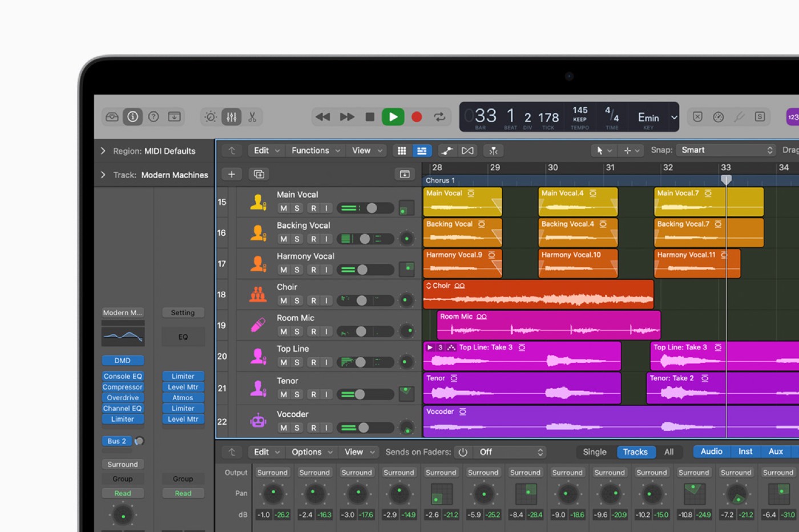The height and width of the screenshot is (532, 799).
Task: Solo the Top Line track
Action: pyautogui.click(x=297, y=362)
